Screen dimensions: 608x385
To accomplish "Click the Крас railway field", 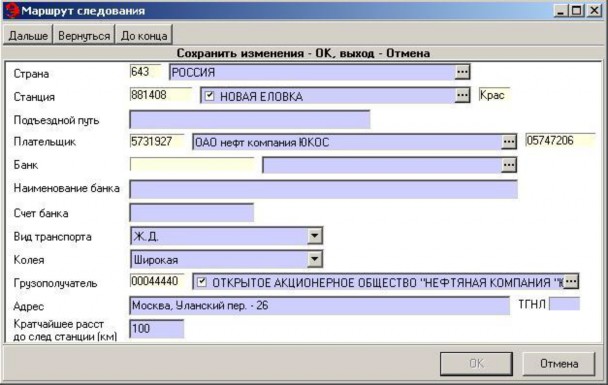I will (494, 95).
